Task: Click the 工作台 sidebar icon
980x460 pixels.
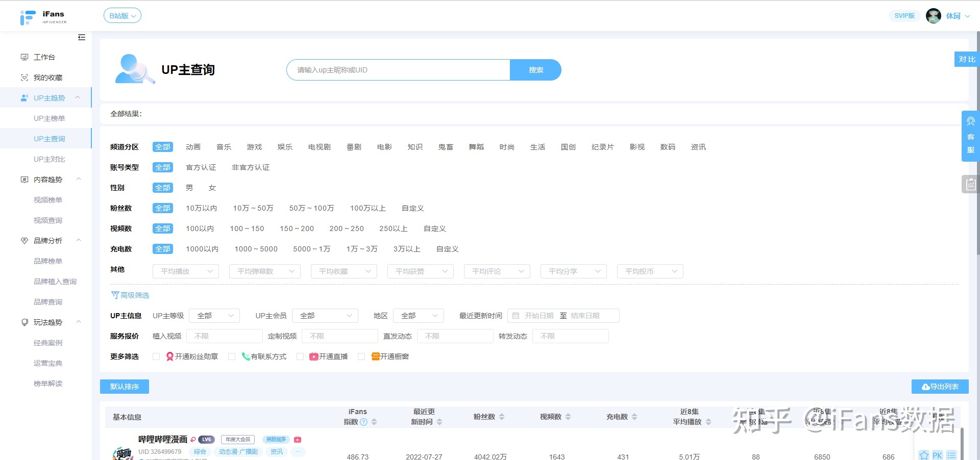Action: coord(24,57)
